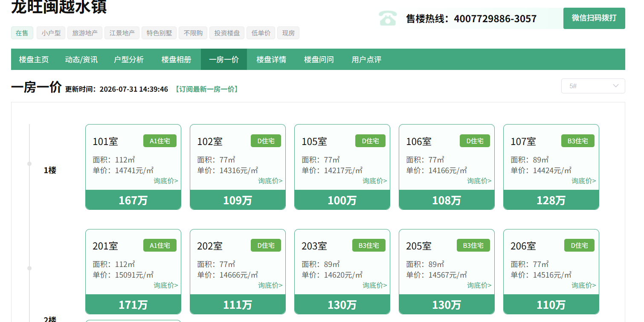
Task: Click the 现房 tag
Action: click(288, 33)
